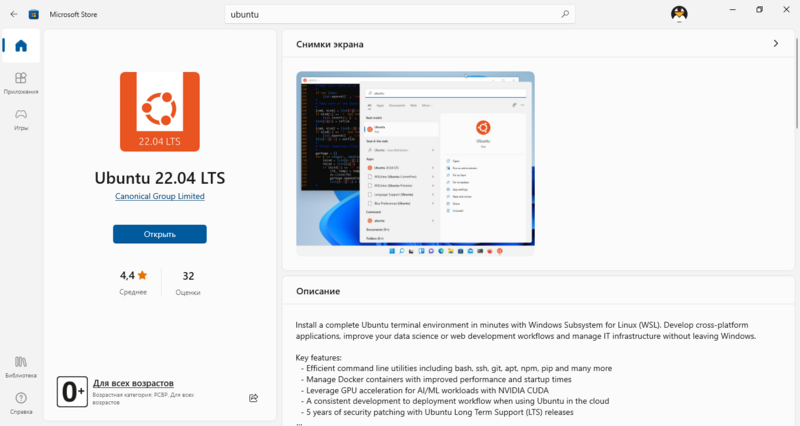
Task: Click the search magnifier icon
Action: point(565,14)
